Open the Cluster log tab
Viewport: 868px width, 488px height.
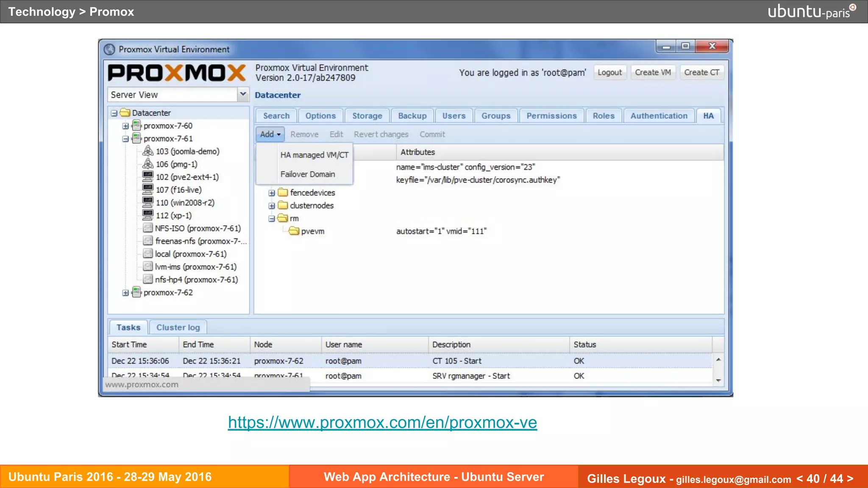point(178,327)
